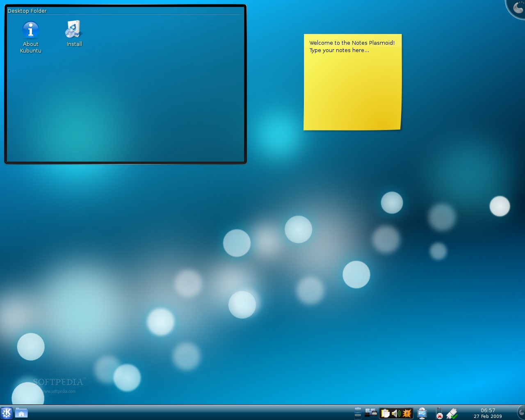Expand the desktop toolbox in top-right corner
525x420 pixels.
518,7
